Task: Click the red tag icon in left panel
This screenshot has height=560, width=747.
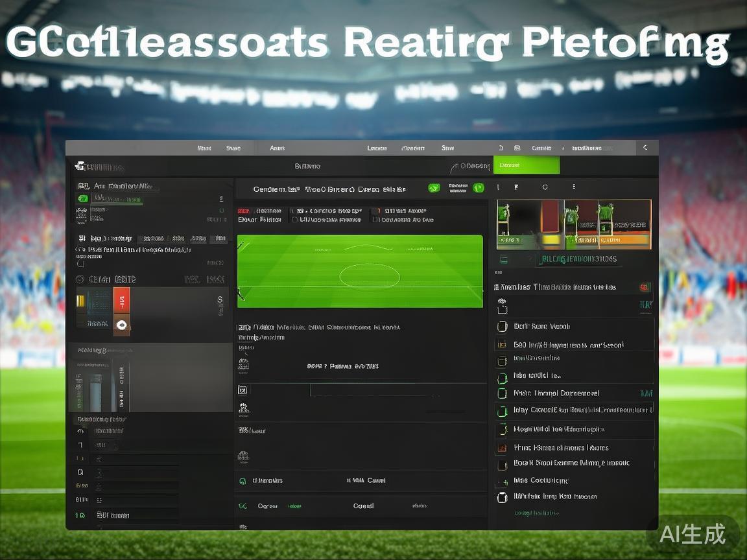Action: click(122, 301)
